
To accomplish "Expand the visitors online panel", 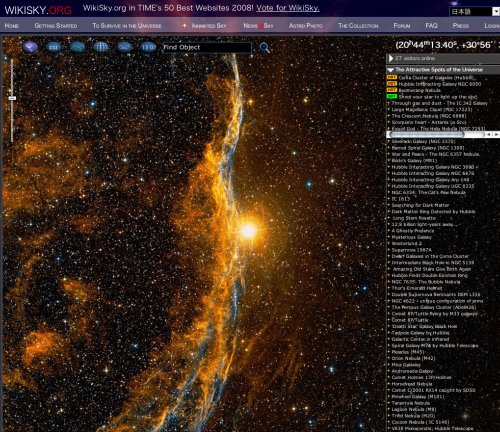I will 391,58.
